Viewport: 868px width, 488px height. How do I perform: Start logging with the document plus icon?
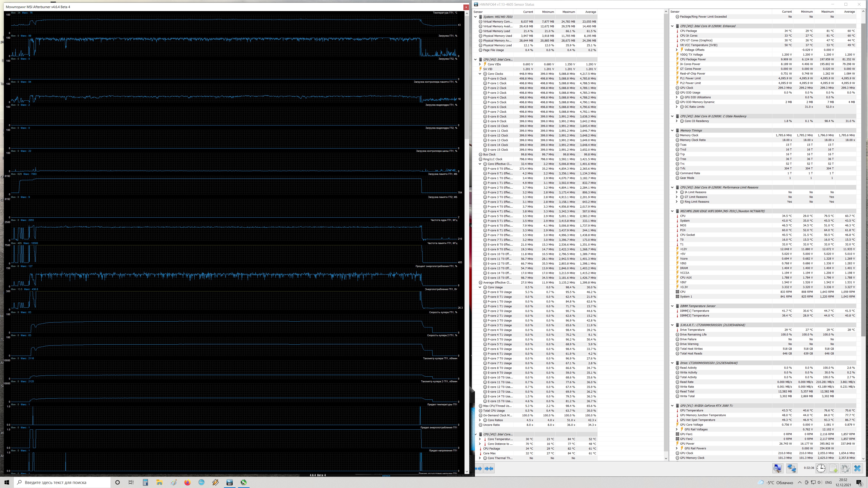(833, 468)
